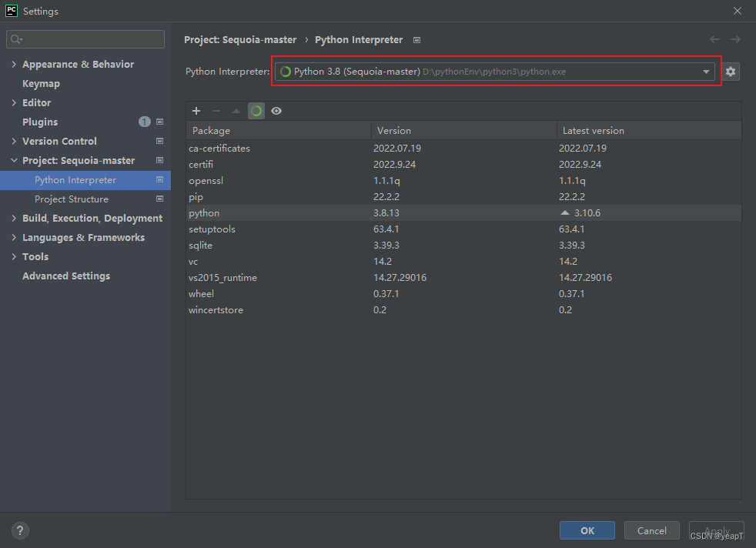Open the help question mark button
This screenshot has width=756, height=548.
20,530
